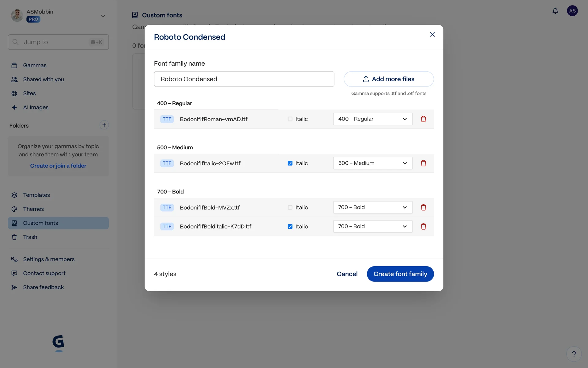Go to Templates in sidebar
Image resolution: width=588 pixels, height=368 pixels.
click(x=36, y=195)
